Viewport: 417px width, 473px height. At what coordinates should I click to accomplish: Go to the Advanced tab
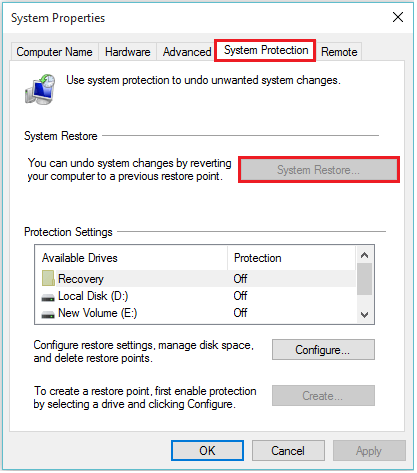[x=187, y=52]
